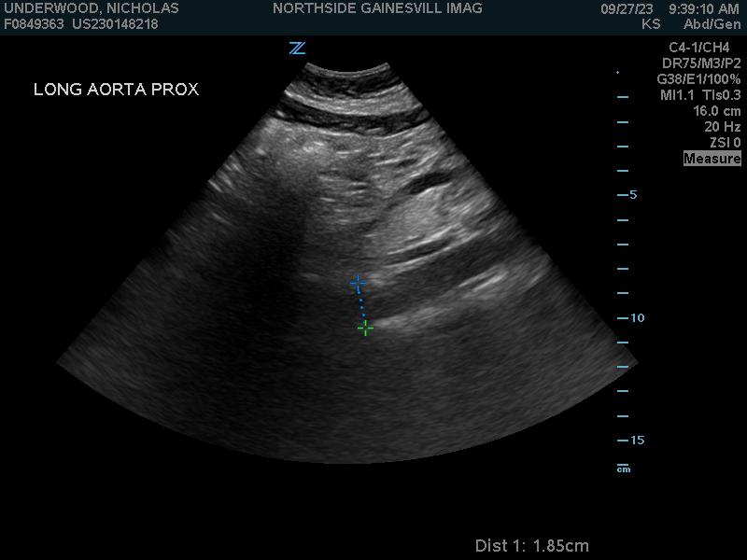Click the 20 Hz frame rate readout
Viewport: 747px width, 560px height.
pos(722,127)
